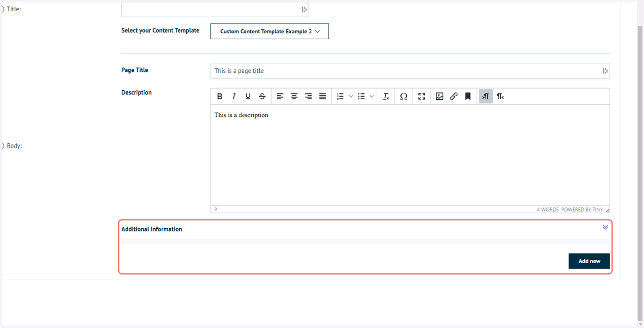Insert a bullet list
Image resolution: width=644 pixels, height=328 pixels.
click(x=361, y=97)
